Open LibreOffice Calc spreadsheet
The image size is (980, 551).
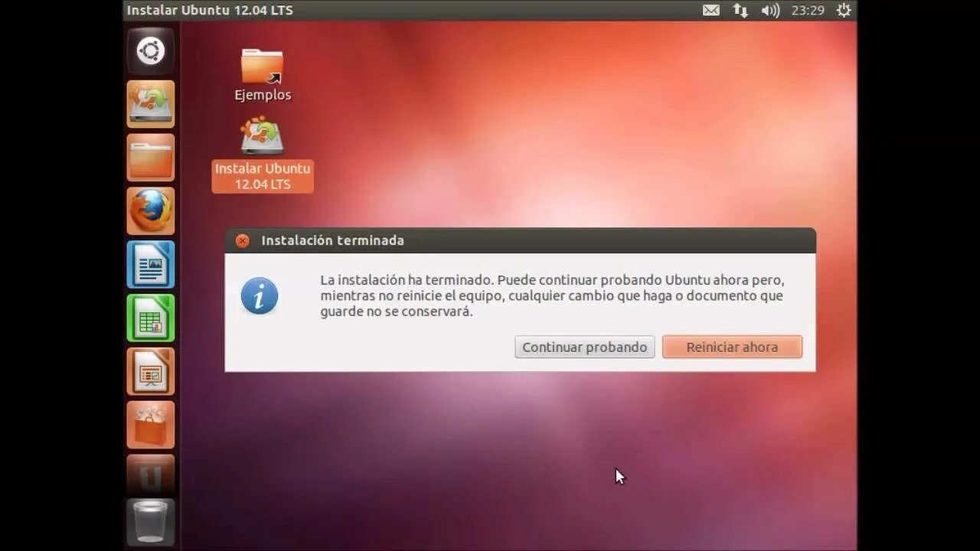151,318
